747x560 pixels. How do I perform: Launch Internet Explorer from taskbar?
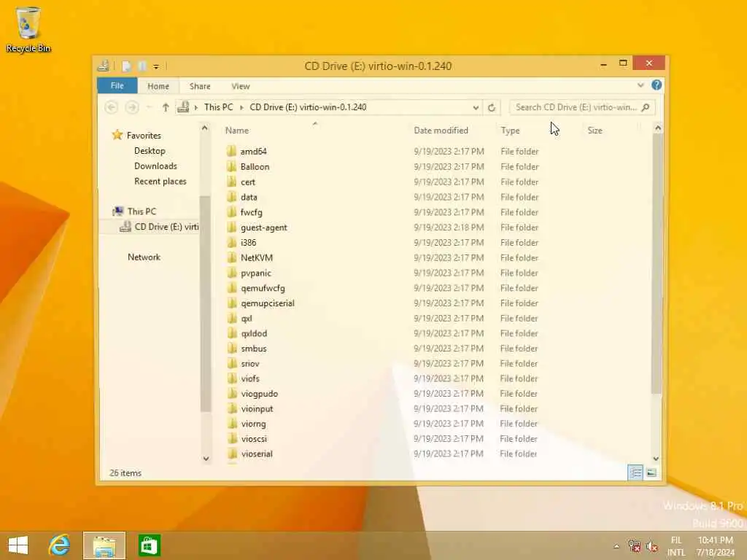coord(59,545)
